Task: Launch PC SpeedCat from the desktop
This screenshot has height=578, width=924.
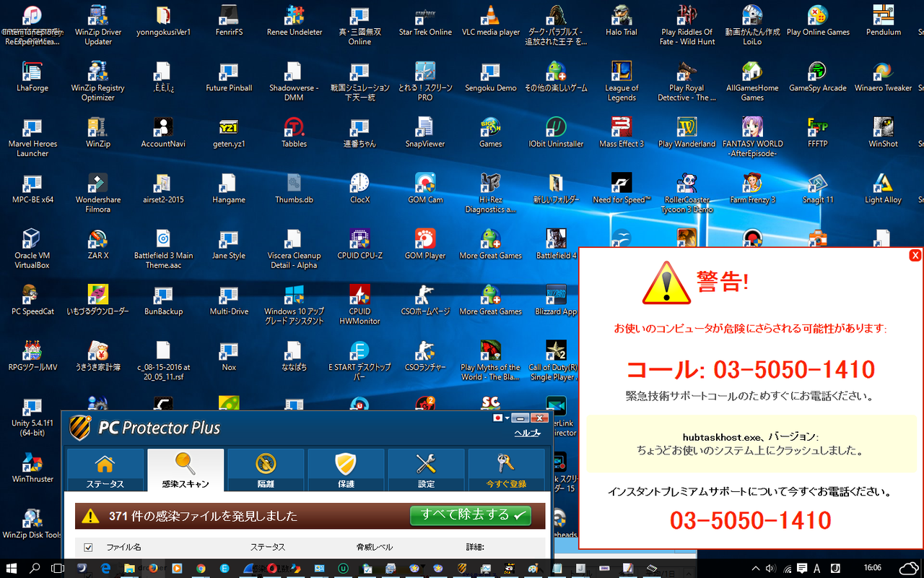Action: [x=32, y=301]
